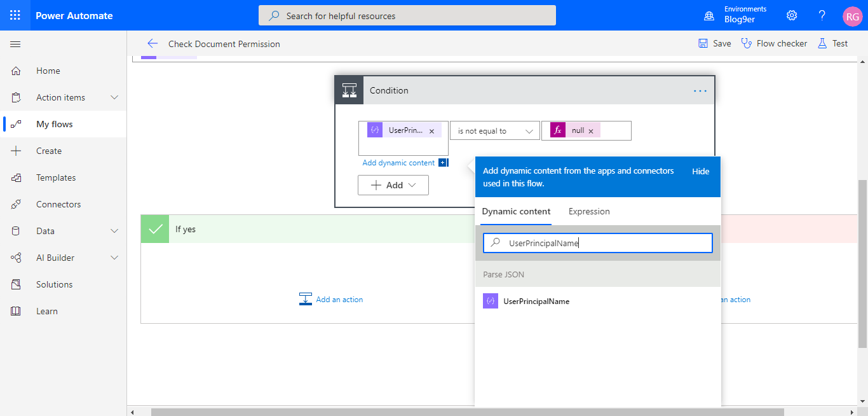This screenshot has width=868, height=416.
Task: Open the Condition card ellipsis menu
Action: 700,91
